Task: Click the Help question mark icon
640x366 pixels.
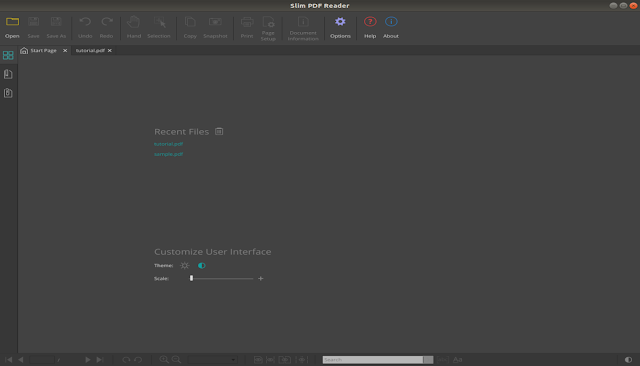Action: [x=370, y=22]
